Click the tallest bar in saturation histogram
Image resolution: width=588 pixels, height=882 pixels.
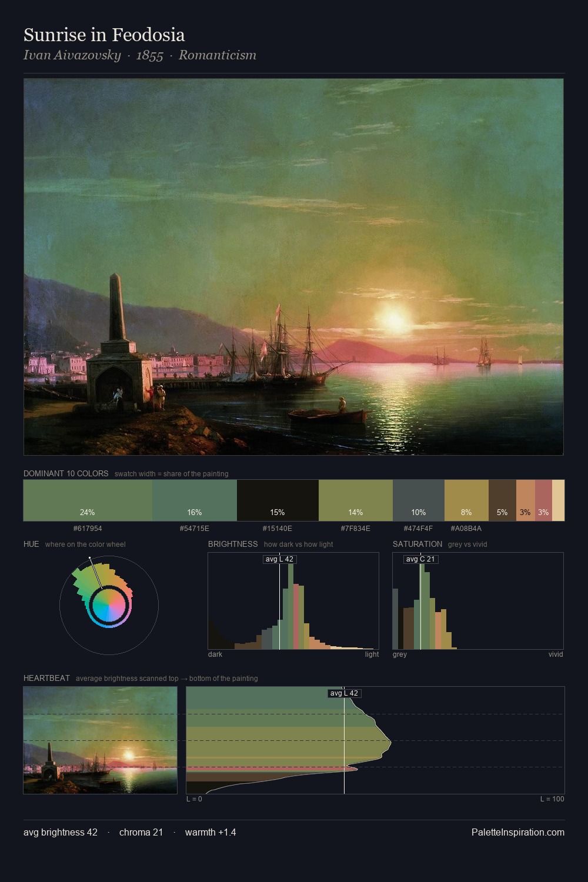click(x=422, y=606)
